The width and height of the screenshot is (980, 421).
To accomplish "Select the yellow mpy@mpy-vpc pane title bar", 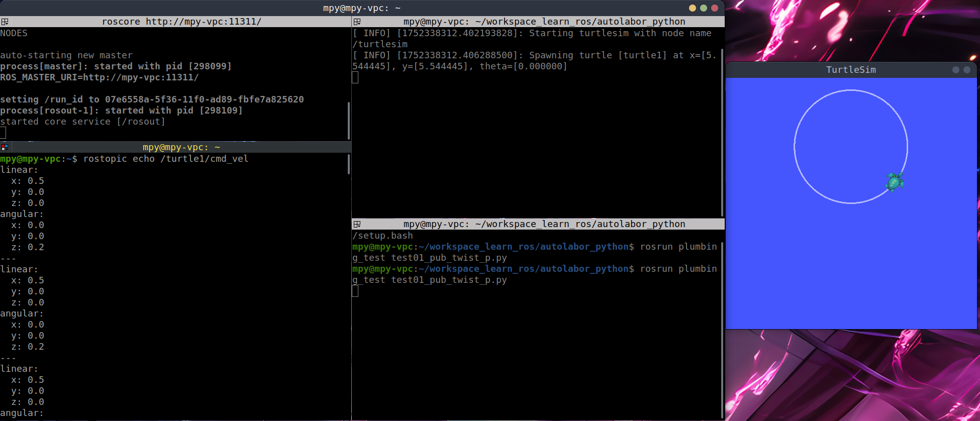I will 181,147.
